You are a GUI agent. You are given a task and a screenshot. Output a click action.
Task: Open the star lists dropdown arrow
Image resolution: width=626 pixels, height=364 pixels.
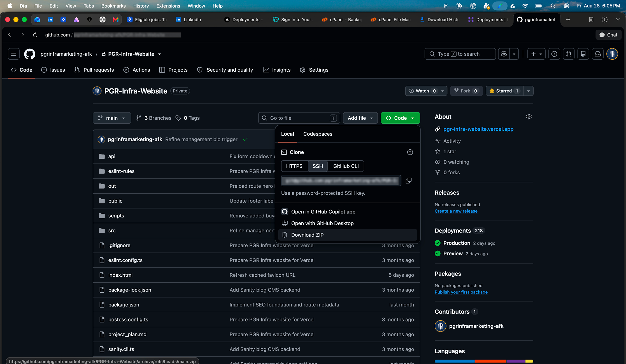pos(529,91)
